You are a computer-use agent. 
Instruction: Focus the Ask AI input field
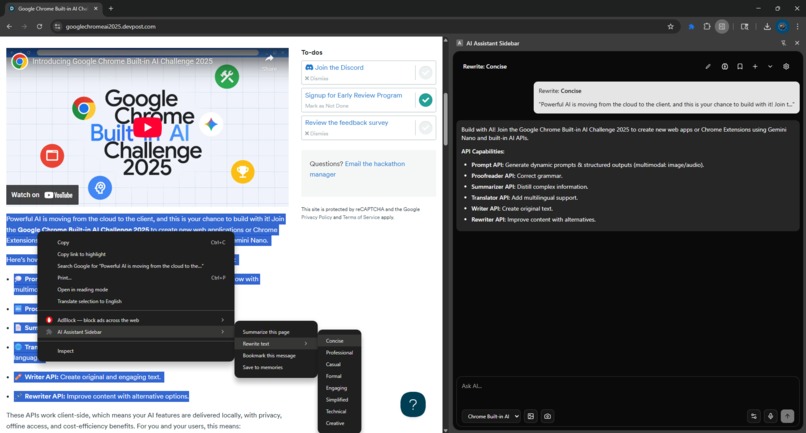[x=627, y=386]
